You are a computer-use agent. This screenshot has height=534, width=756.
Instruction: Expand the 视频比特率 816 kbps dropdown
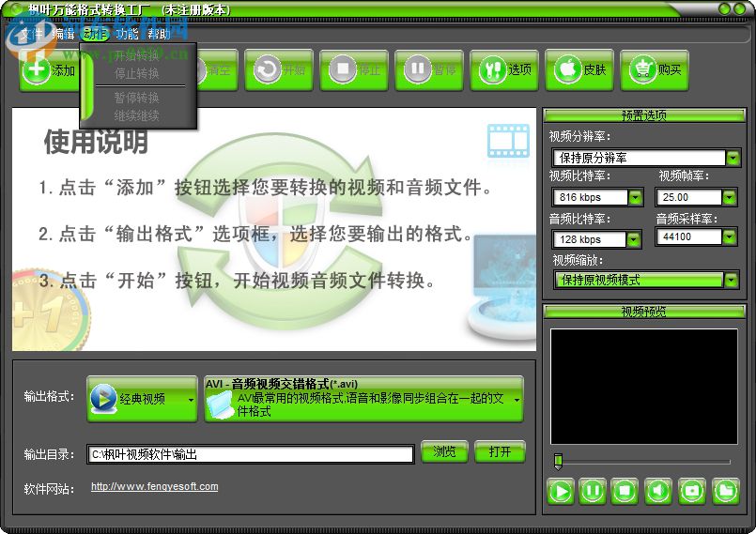click(635, 197)
